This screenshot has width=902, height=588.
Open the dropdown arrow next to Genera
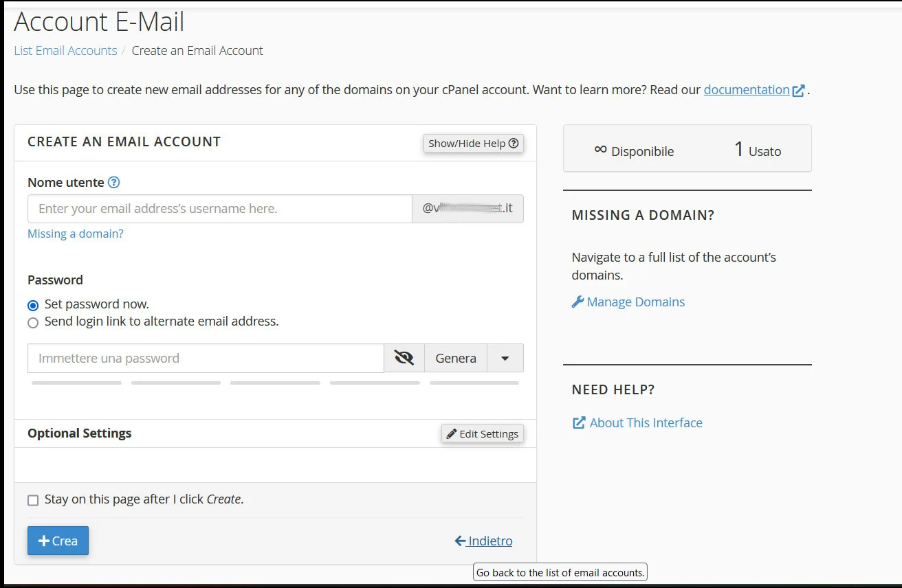[x=505, y=357]
